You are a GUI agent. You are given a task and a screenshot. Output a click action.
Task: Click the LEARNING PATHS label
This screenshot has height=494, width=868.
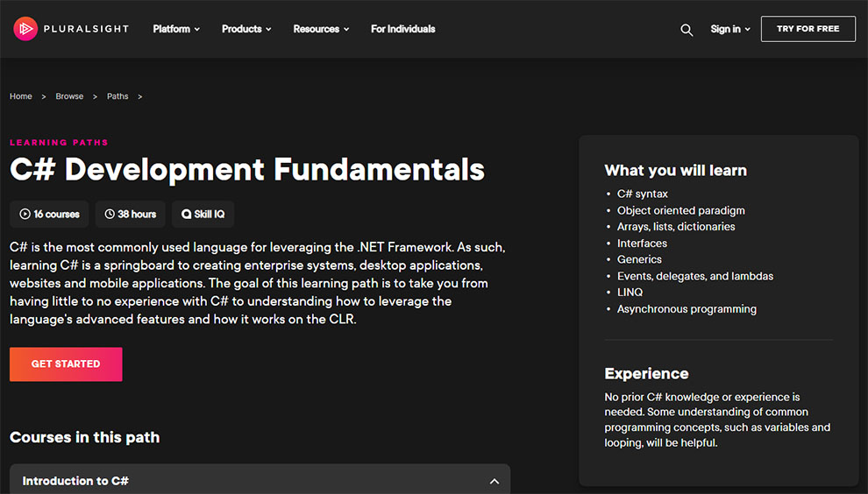(x=59, y=142)
